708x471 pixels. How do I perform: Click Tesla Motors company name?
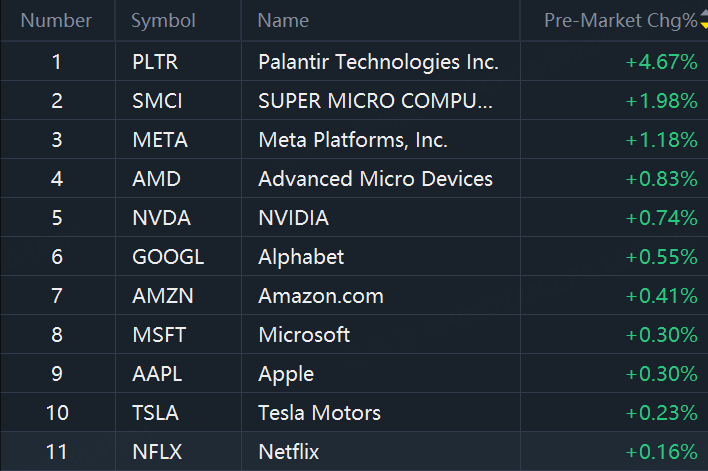click(319, 413)
